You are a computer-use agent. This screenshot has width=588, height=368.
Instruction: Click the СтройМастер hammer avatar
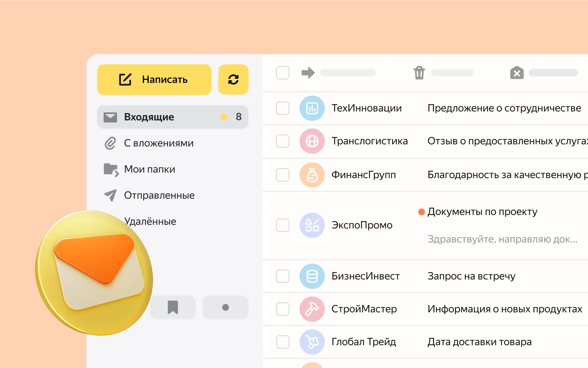tap(312, 309)
